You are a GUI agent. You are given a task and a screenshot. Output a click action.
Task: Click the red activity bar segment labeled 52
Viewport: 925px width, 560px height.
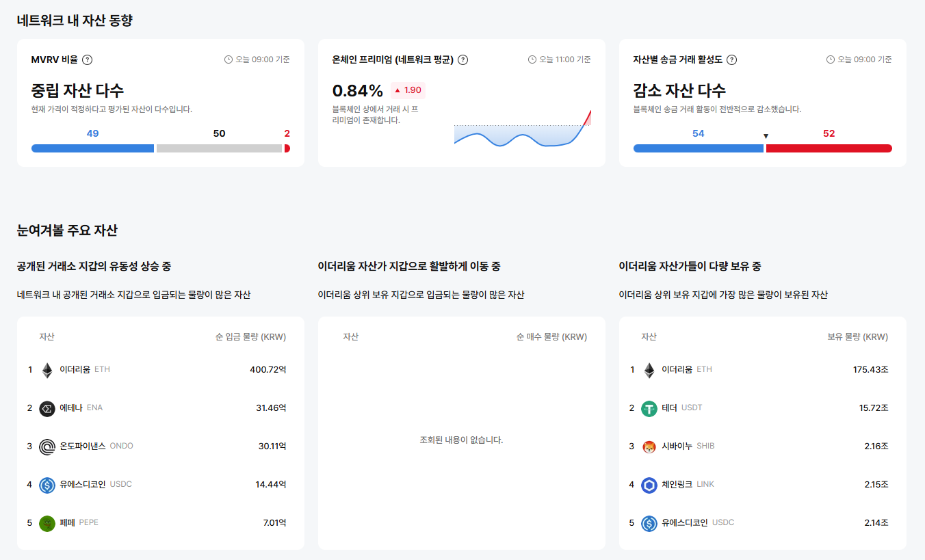tap(829, 148)
